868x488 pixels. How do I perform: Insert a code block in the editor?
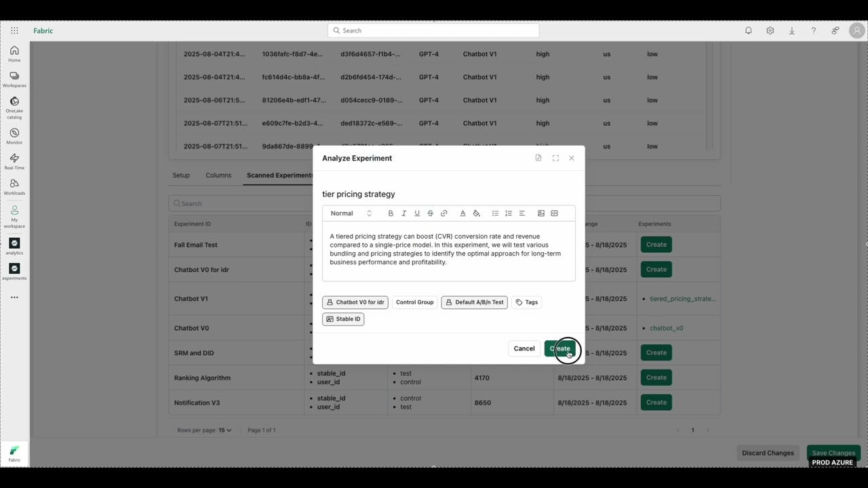click(x=554, y=213)
